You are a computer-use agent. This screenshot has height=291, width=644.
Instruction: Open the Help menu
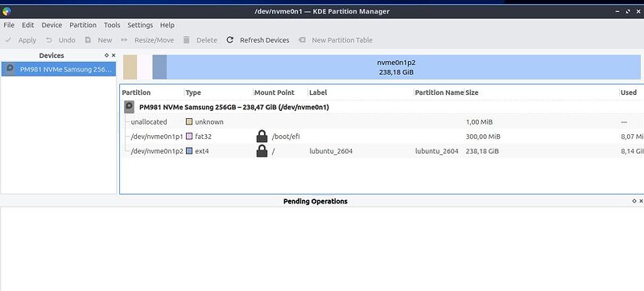click(x=167, y=25)
